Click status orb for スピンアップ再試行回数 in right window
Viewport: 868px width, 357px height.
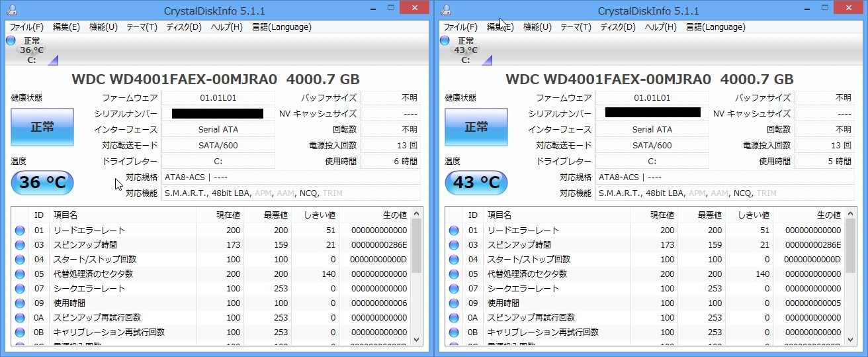pos(453,318)
